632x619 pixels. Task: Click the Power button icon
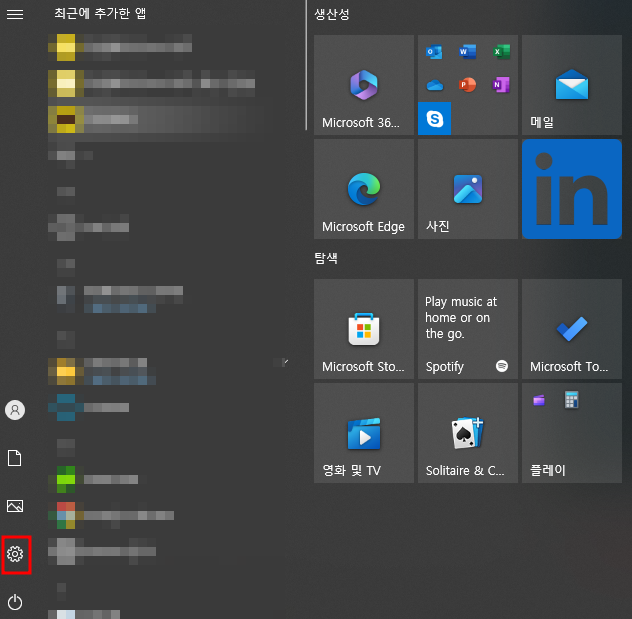(15, 602)
